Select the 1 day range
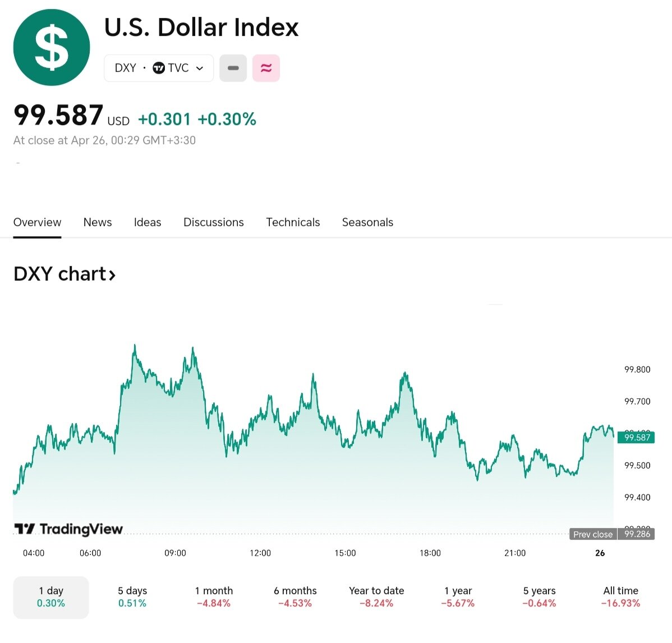The height and width of the screenshot is (643, 672). (51, 597)
